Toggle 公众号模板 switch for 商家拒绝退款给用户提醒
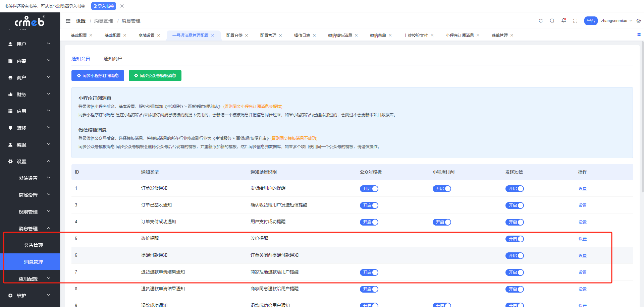Viewport: 644px width, 307px height. [x=369, y=272]
